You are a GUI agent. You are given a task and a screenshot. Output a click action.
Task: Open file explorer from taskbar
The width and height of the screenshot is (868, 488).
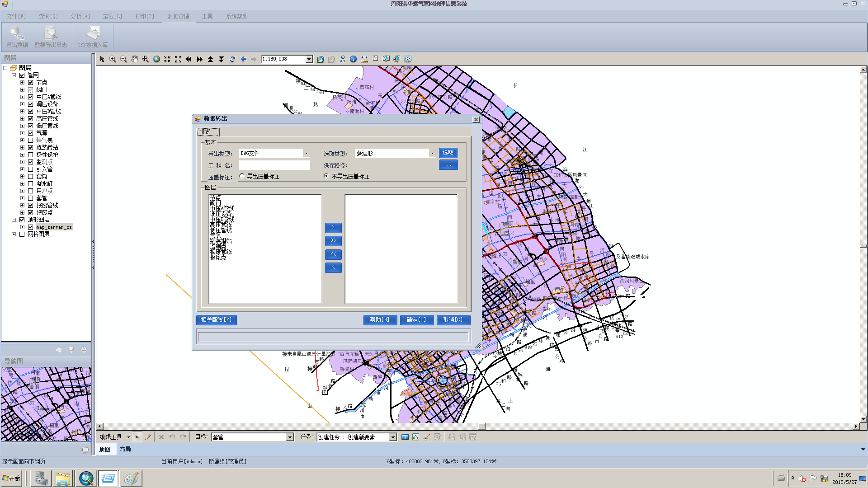(63, 479)
